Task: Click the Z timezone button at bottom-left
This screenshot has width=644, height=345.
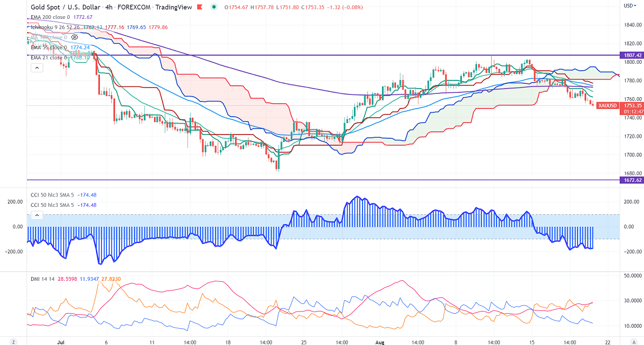Action: click(x=13, y=342)
